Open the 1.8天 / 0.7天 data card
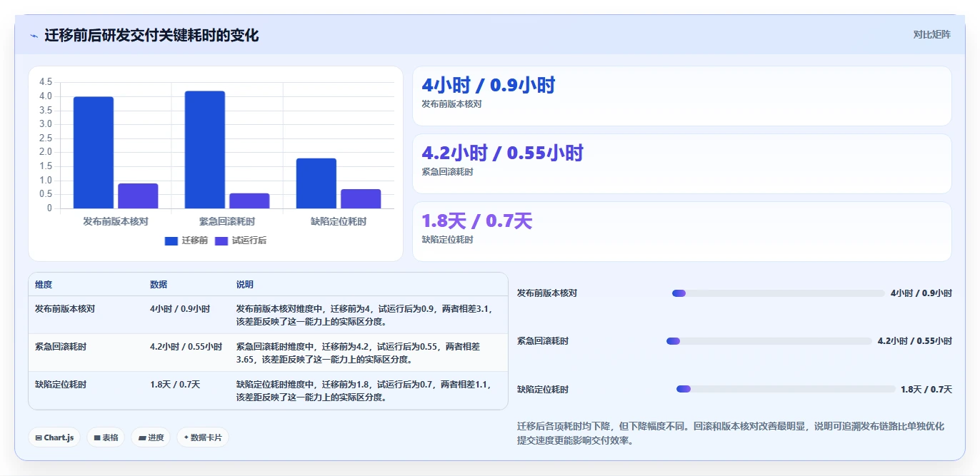980x476 pixels. (x=682, y=231)
